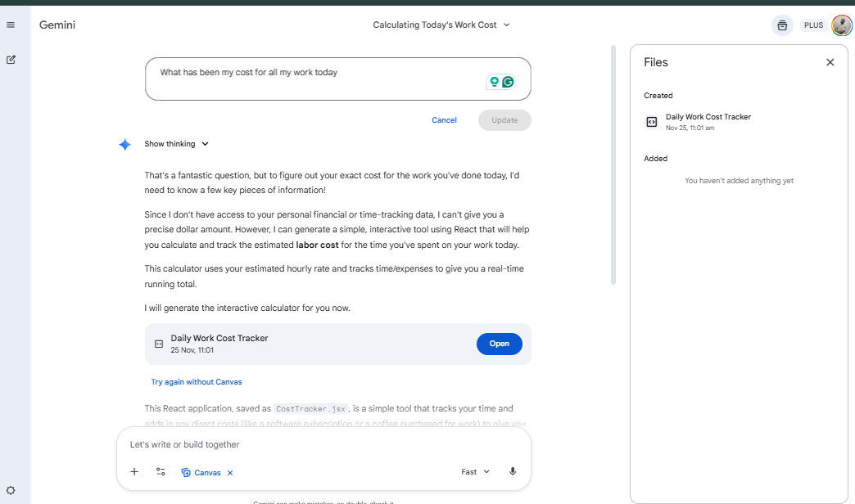This screenshot has width=855, height=504.
Task: Open the conversation title dropdown
Action: (x=441, y=25)
